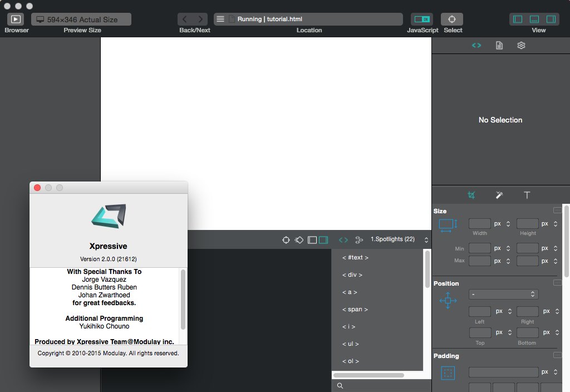570x392 pixels.
Task: Click the Min width input field
Action: point(479,248)
